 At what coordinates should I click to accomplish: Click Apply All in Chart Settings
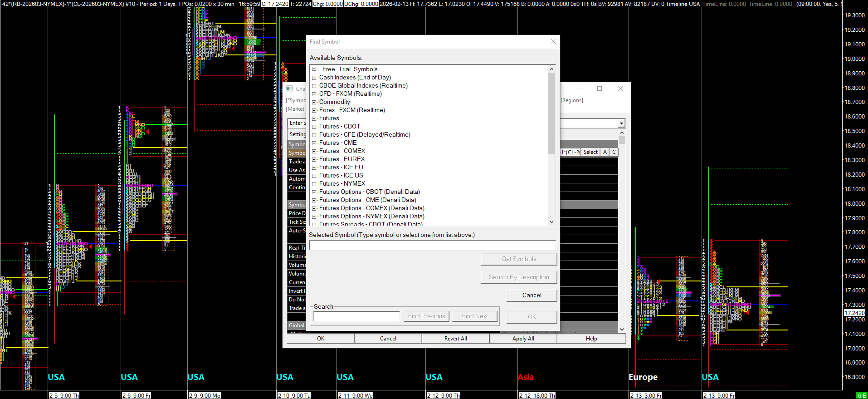523,339
